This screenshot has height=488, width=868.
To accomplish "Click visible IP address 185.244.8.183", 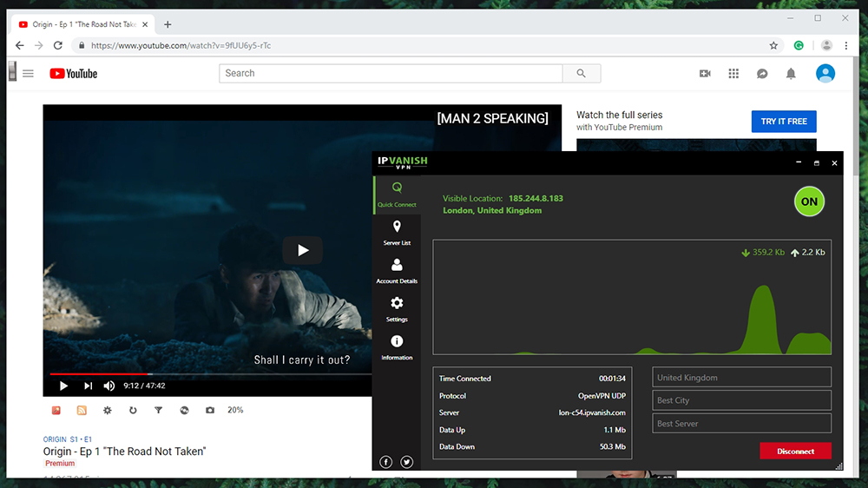I will 536,198.
